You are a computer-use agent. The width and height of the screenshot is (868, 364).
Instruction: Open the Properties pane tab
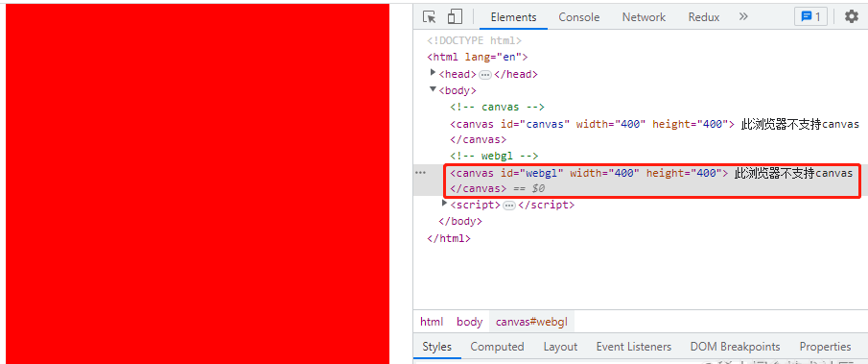(825, 347)
